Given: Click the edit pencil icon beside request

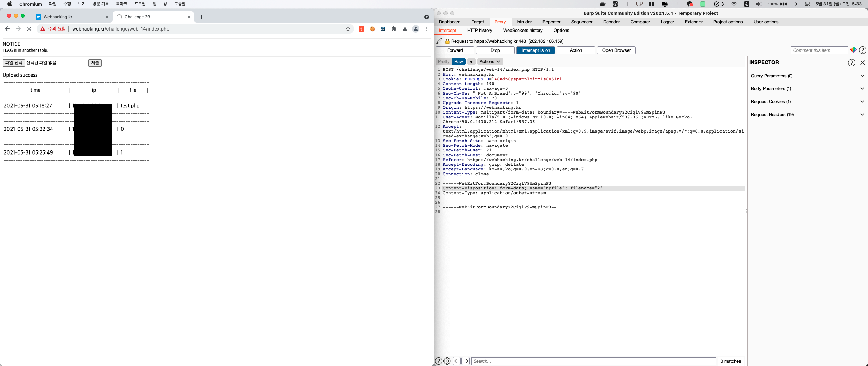Looking at the screenshot, I should 439,41.
